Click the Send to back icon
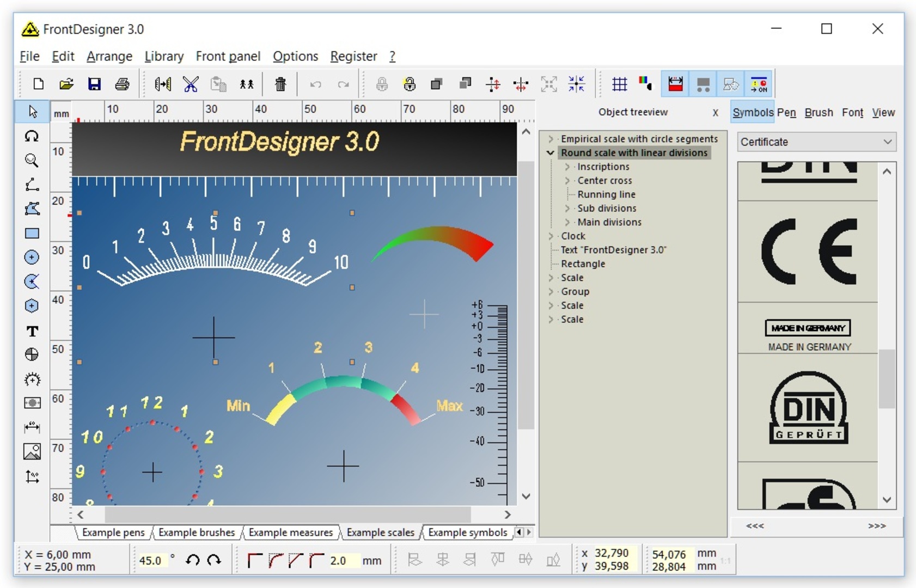Image resolution: width=916 pixels, height=588 pixels. [465, 84]
